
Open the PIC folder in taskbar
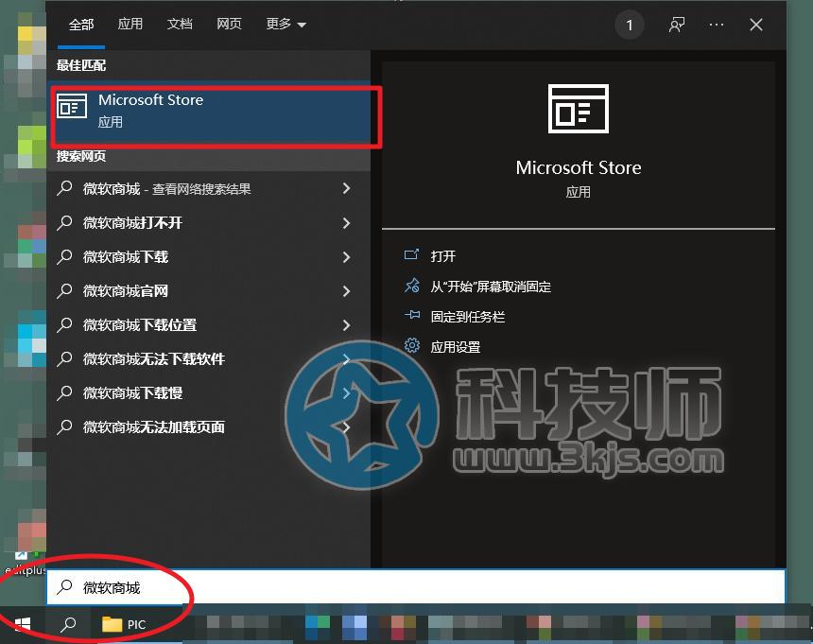(125, 624)
